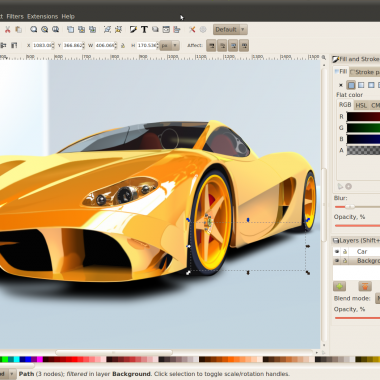Image resolution: width=380 pixels, height=380 pixels.
Task: Toggle lock on the Car layer
Action: [345, 251]
